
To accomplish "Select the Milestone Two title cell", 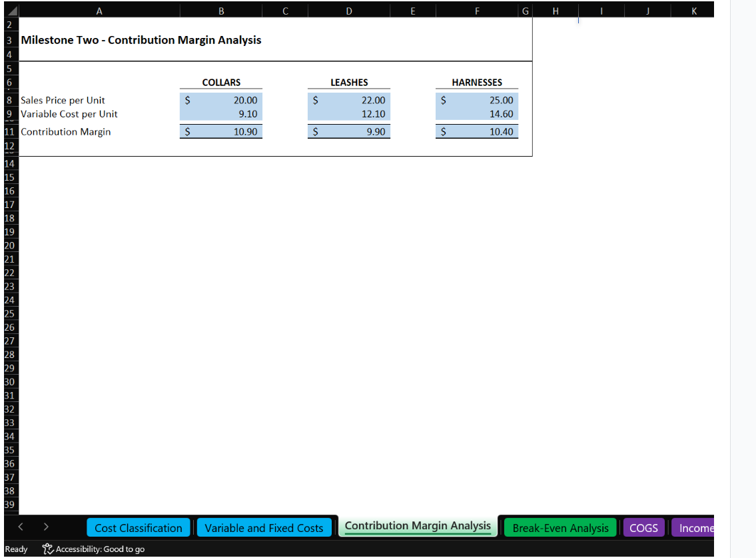I will pyautogui.click(x=99, y=40).
